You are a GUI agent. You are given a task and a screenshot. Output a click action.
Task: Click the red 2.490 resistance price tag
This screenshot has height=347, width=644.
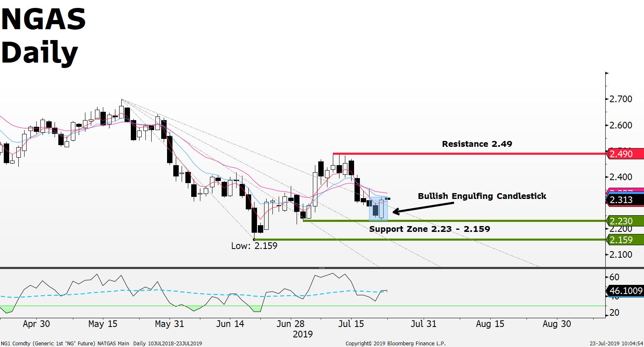click(624, 154)
